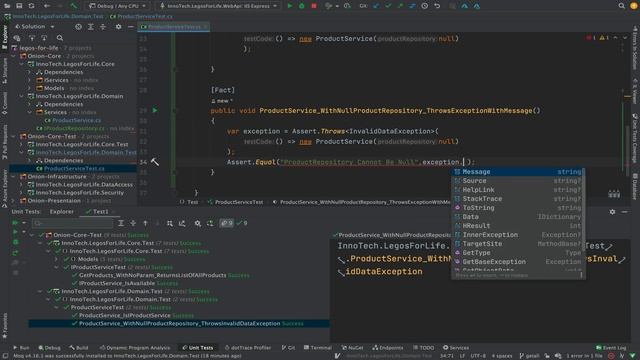Expand InnoTech.LegosForLife.Core.Test project node
Viewport: 640px width, 360px height.
(x=21, y=144)
